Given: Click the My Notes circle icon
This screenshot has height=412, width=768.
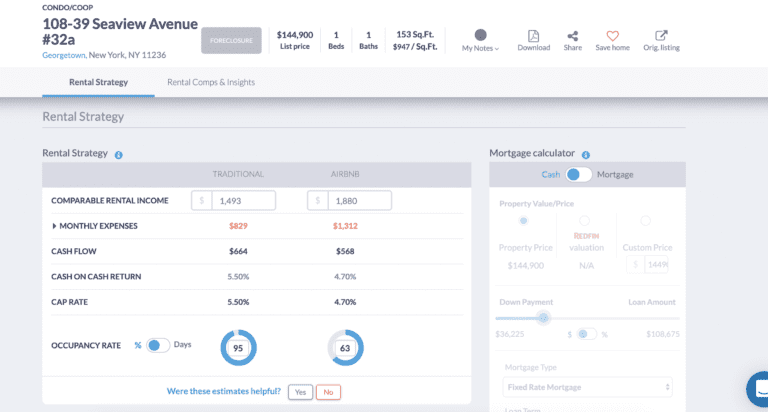Looking at the screenshot, I should click(480, 35).
